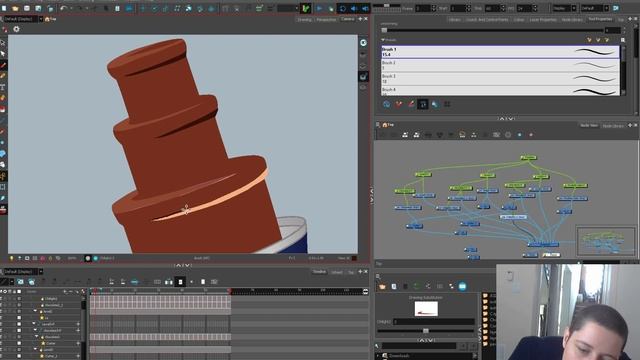This screenshot has height=360, width=640.
Task: Toggle the checkbox on the Cutter layer row
Action: click(x=19, y=344)
